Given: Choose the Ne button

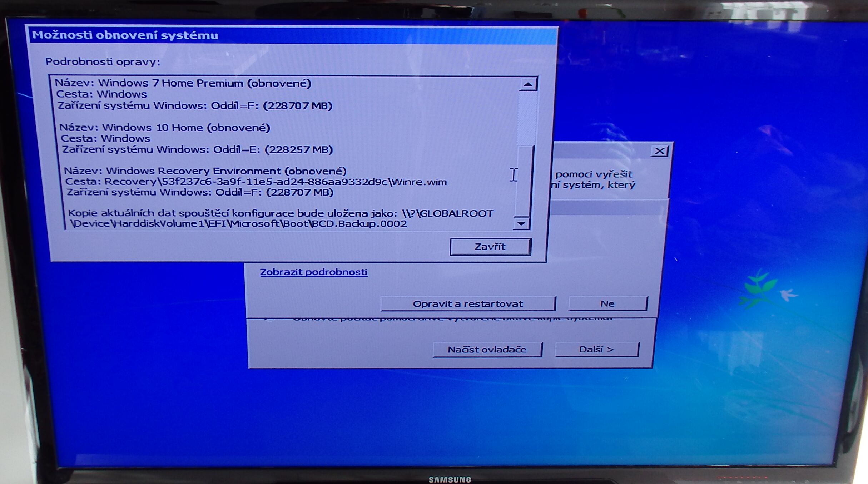Looking at the screenshot, I should pyautogui.click(x=607, y=304).
